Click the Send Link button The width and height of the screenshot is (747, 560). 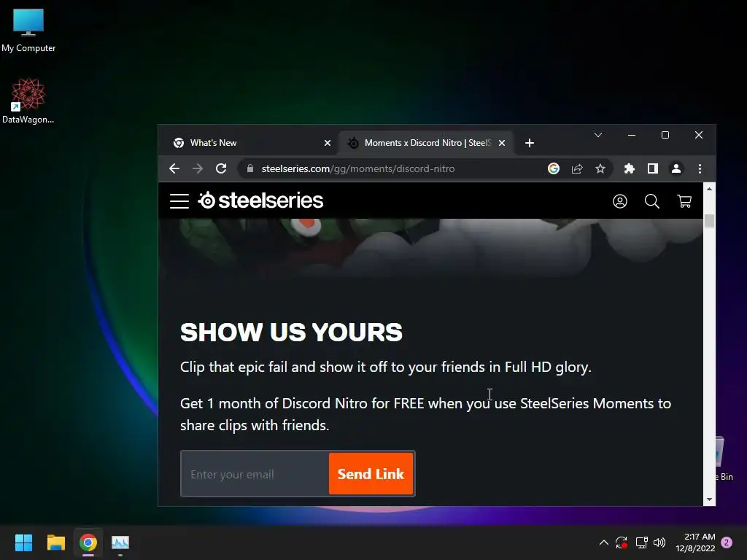[371, 474]
